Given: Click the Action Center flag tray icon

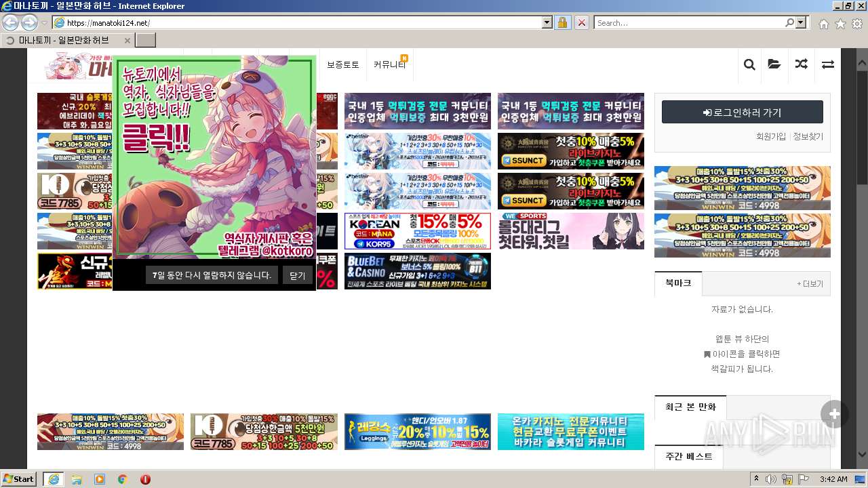Looking at the screenshot, I should coord(804,479).
